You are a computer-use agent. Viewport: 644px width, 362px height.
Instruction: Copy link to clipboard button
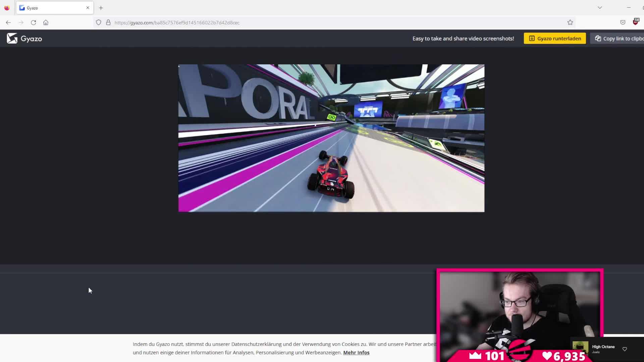617,39
